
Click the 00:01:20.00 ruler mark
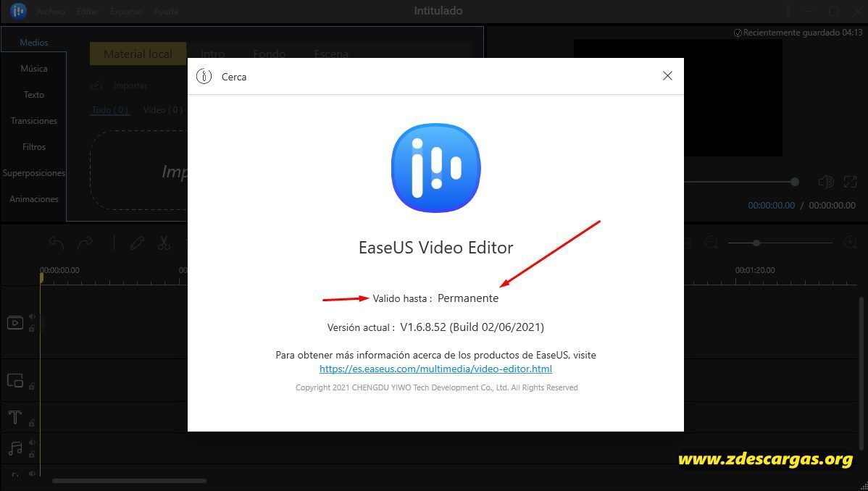click(x=755, y=270)
